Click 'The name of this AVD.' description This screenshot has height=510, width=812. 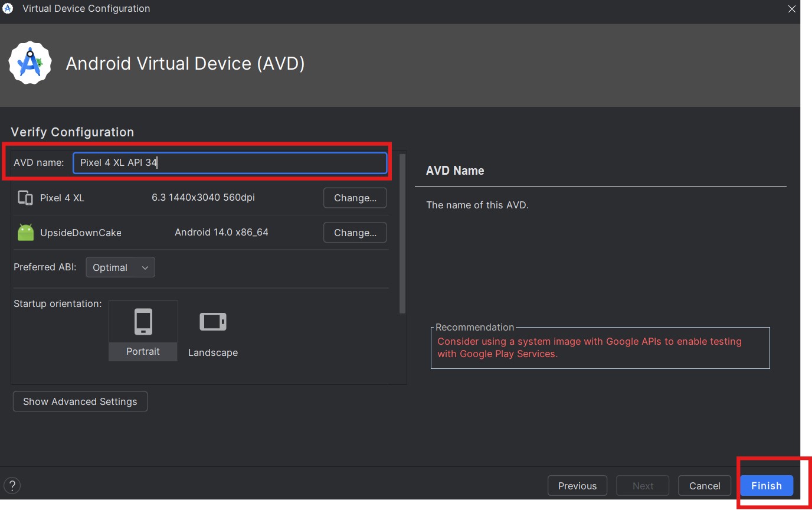coord(477,205)
